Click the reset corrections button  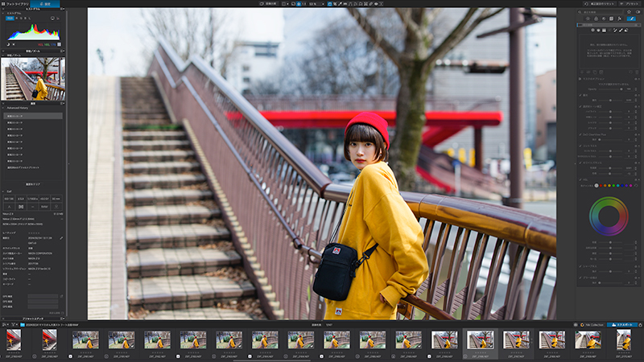600,4
